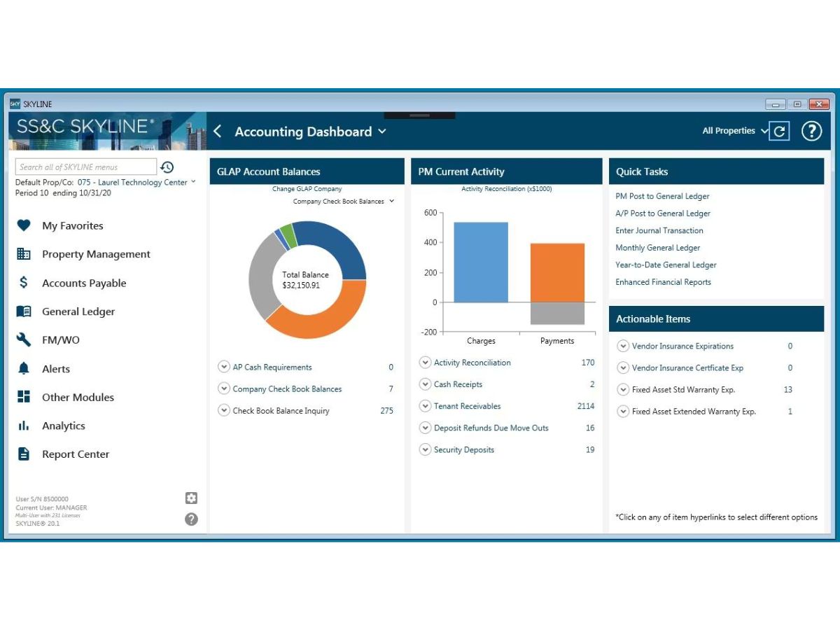Open Other Modules menu item
840x630 pixels.
(78, 397)
